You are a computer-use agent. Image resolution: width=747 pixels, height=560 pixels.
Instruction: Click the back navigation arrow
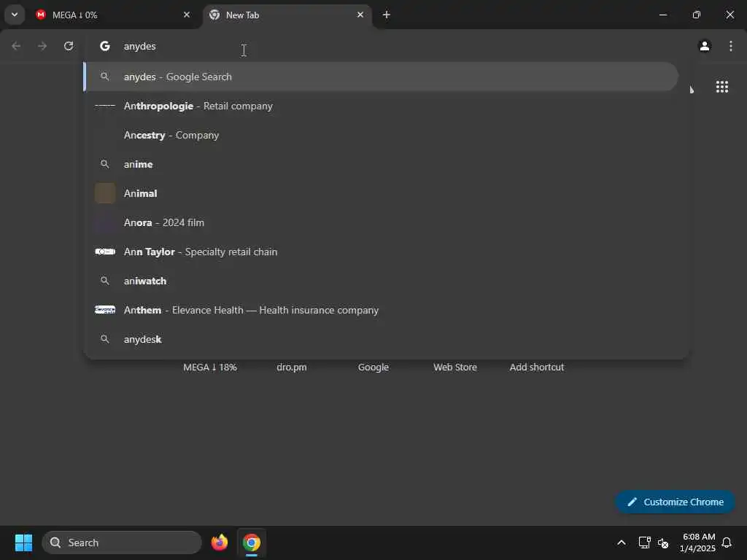[16, 46]
